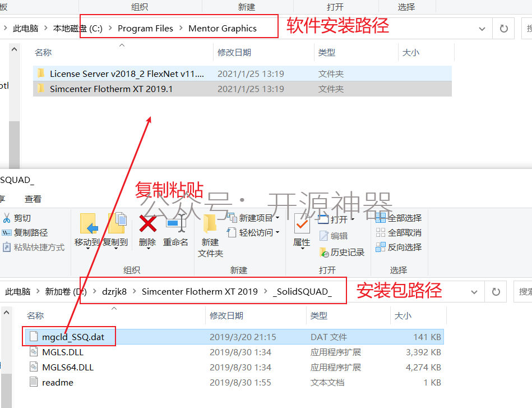Sort by Type (类型) column in lower window
This screenshot has height=408, width=532.
318,315
